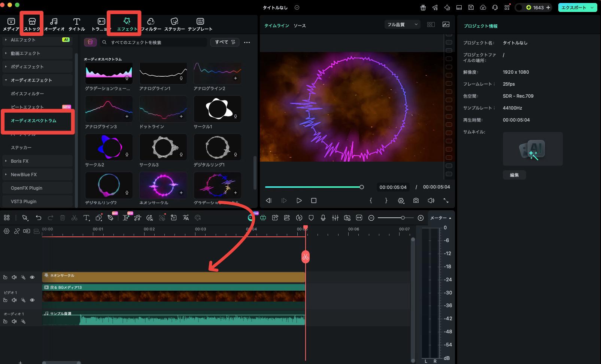Open the フル品質 quality dropdown
The image size is (601, 364).
coord(401,24)
